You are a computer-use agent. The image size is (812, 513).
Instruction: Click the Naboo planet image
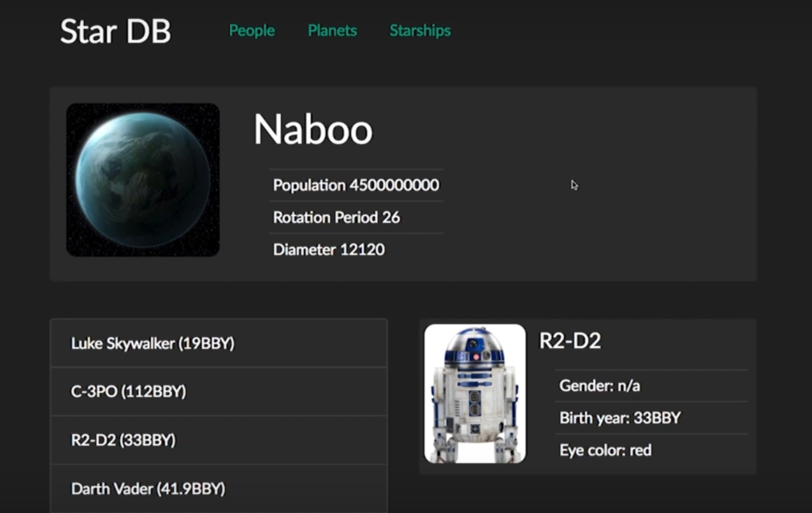(x=143, y=180)
